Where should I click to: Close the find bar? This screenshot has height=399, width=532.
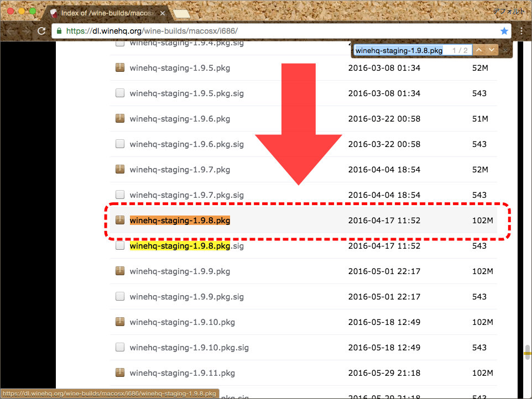point(505,50)
